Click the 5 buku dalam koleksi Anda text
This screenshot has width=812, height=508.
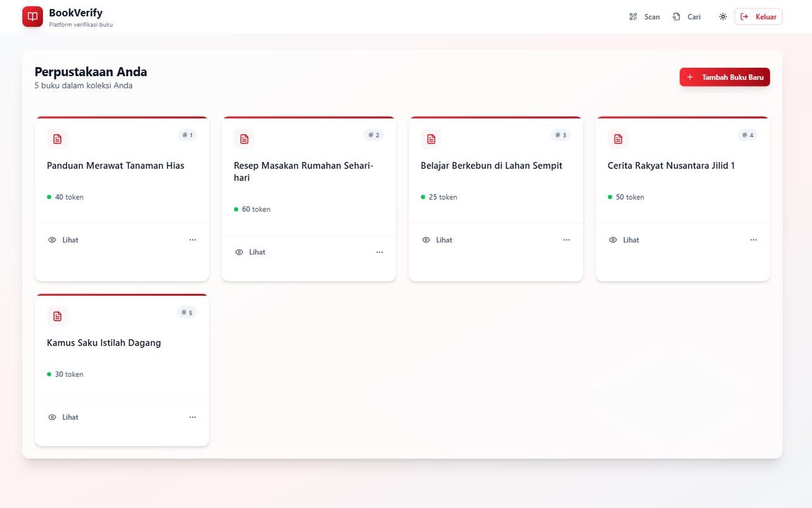84,86
